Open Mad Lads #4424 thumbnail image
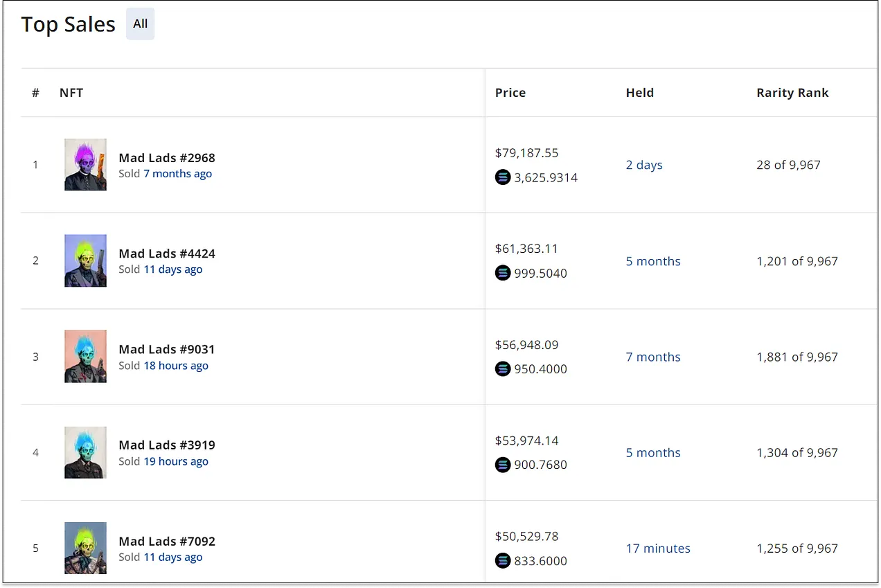The width and height of the screenshot is (881, 588). point(85,260)
